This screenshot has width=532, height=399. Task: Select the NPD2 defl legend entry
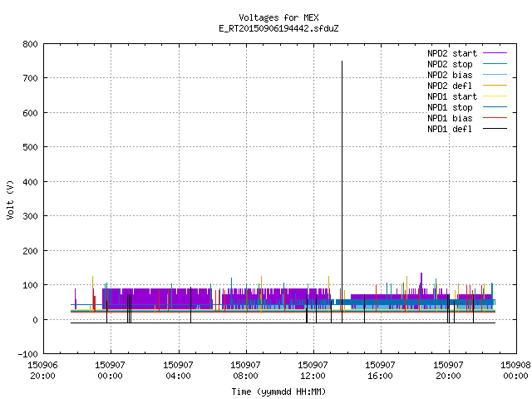(x=467, y=86)
